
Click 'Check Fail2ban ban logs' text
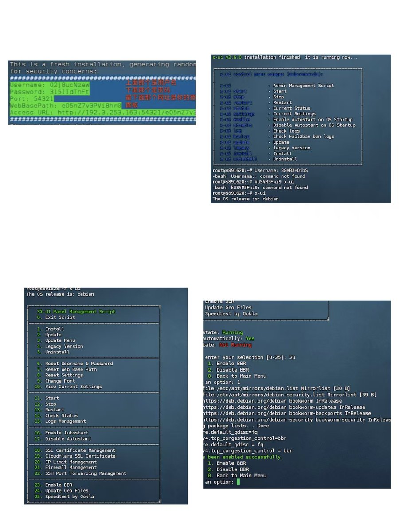point(304,137)
